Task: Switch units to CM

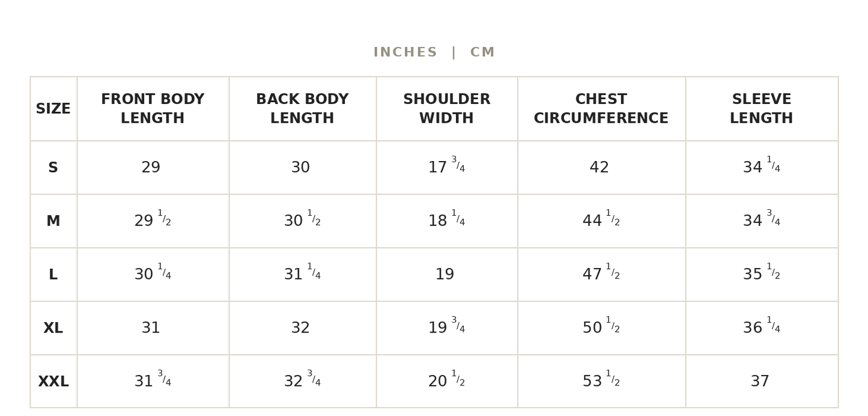Action: 482,53
